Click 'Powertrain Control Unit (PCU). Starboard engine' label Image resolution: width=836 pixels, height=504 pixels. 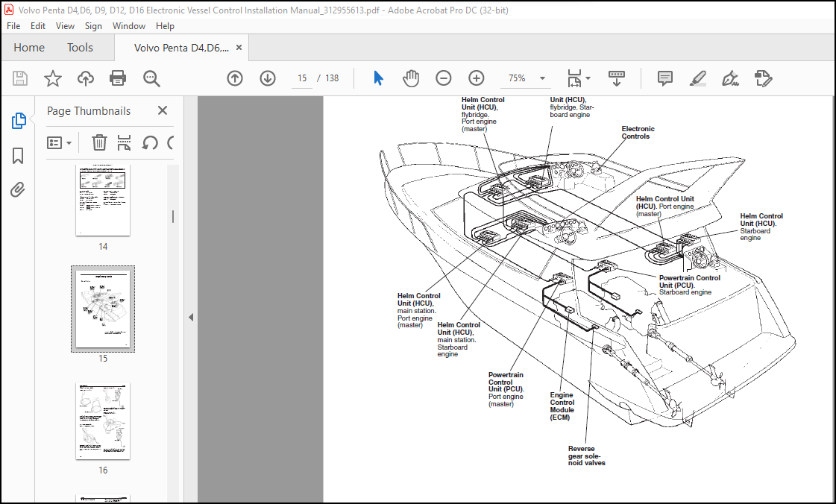(x=689, y=285)
